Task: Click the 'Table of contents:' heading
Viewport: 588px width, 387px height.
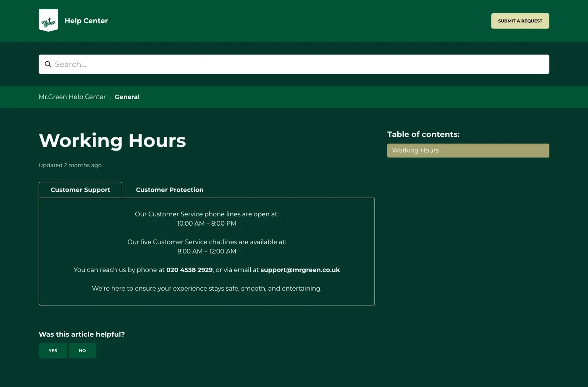Action: coord(423,134)
